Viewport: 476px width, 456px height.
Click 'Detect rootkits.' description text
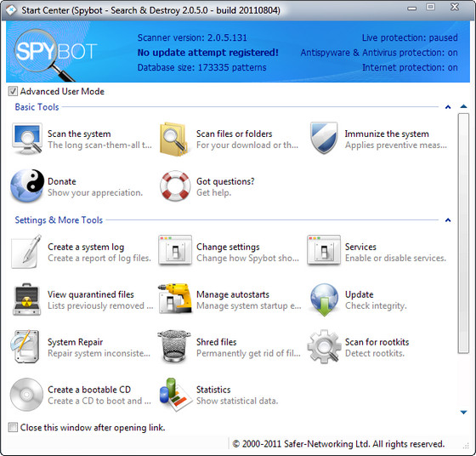tap(375, 353)
